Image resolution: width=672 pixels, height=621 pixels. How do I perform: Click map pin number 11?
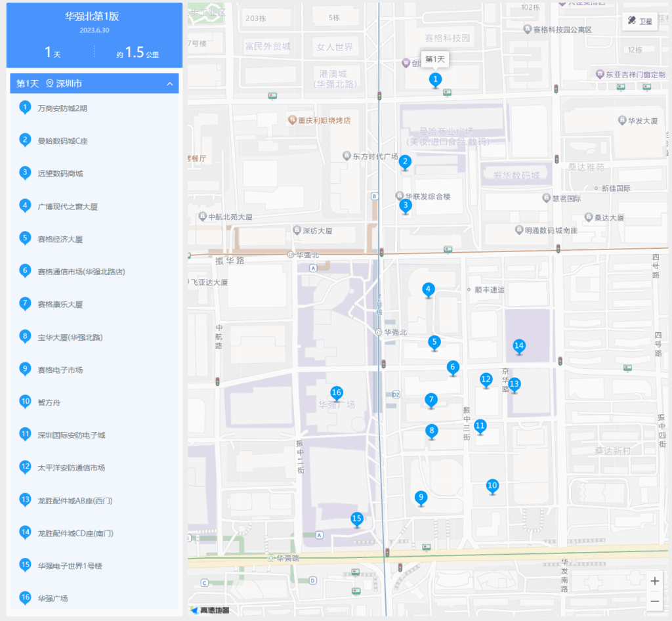click(x=480, y=426)
